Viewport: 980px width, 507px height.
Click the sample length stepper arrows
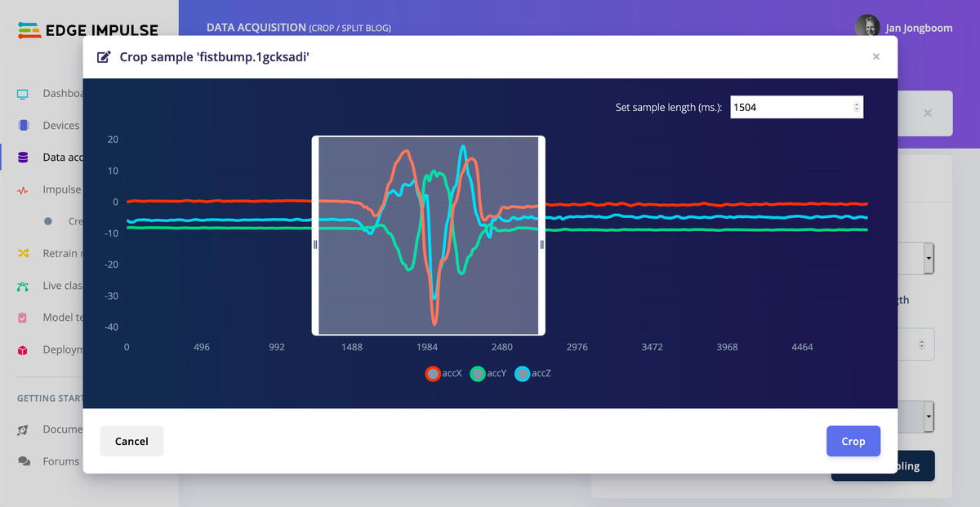pos(856,107)
